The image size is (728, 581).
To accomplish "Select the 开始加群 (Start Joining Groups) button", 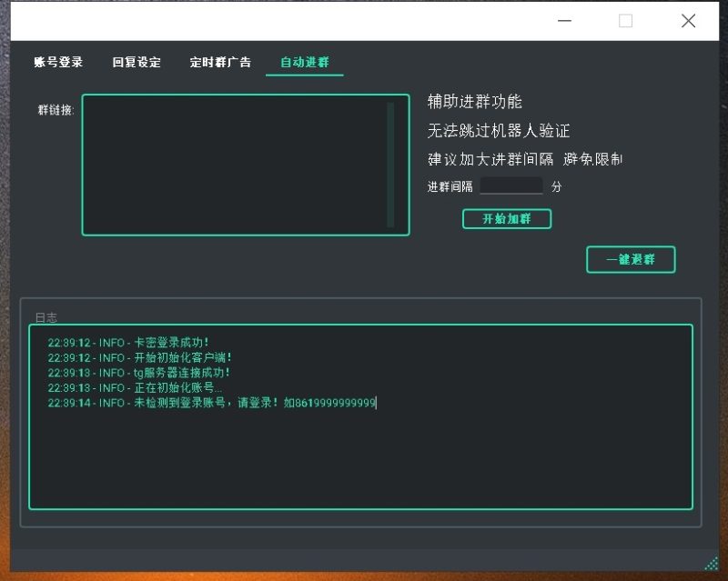I will (506, 218).
